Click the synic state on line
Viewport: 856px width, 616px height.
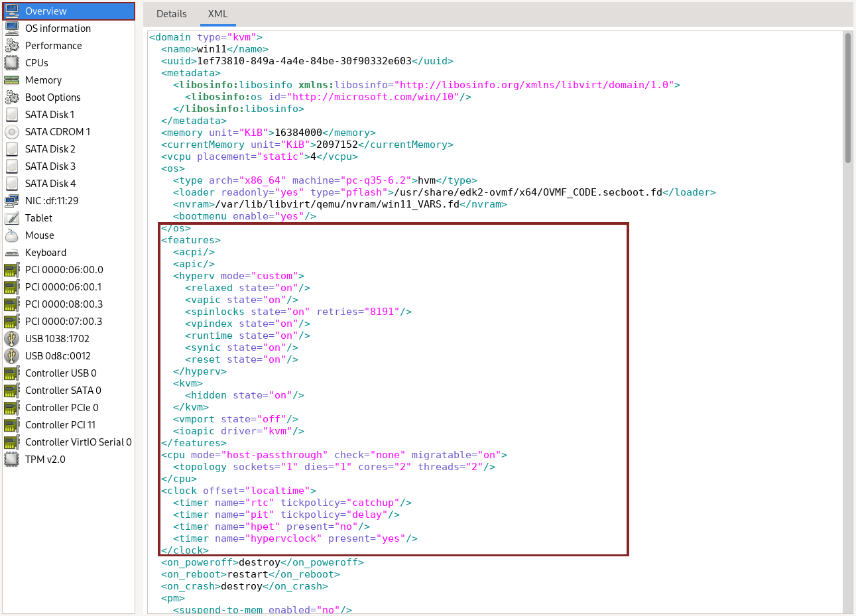241,347
